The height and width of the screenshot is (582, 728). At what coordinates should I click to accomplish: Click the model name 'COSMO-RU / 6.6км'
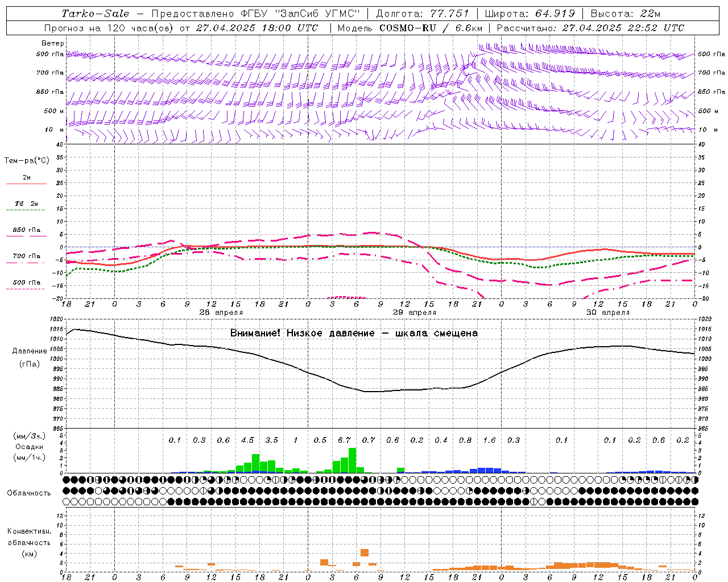click(x=431, y=28)
